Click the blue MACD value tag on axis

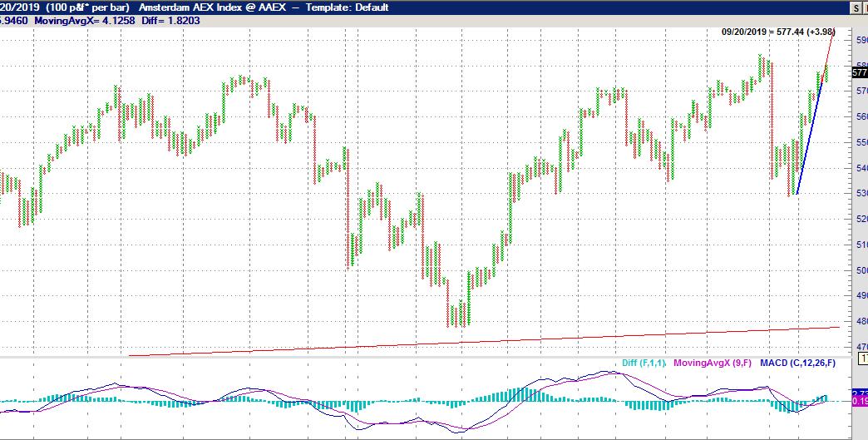(x=860, y=393)
